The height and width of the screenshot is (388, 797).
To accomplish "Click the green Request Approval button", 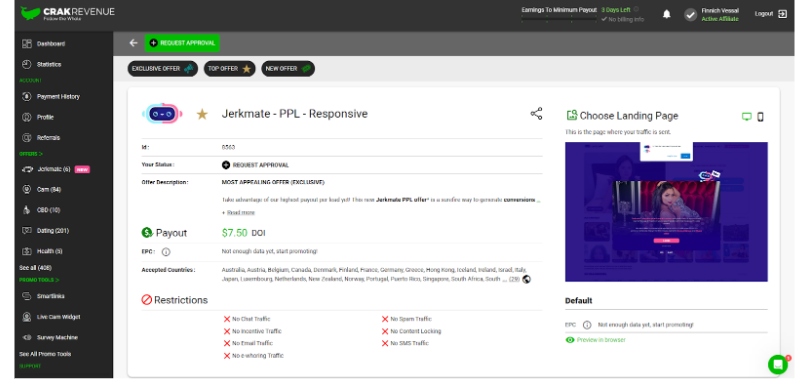I will point(182,43).
